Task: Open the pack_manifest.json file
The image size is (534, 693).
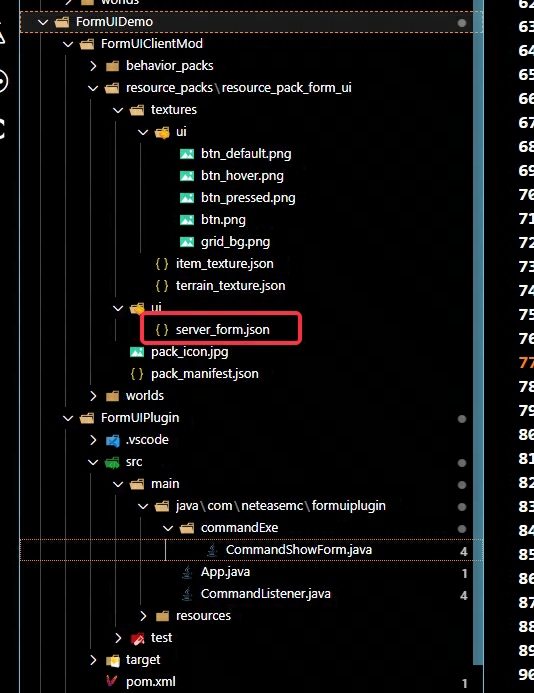Action: [x=205, y=374]
